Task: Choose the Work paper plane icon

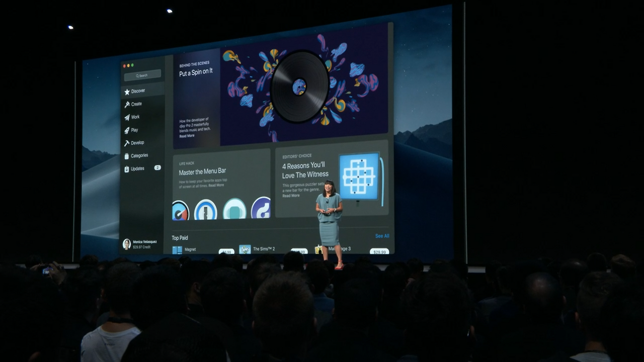Action: (127, 118)
